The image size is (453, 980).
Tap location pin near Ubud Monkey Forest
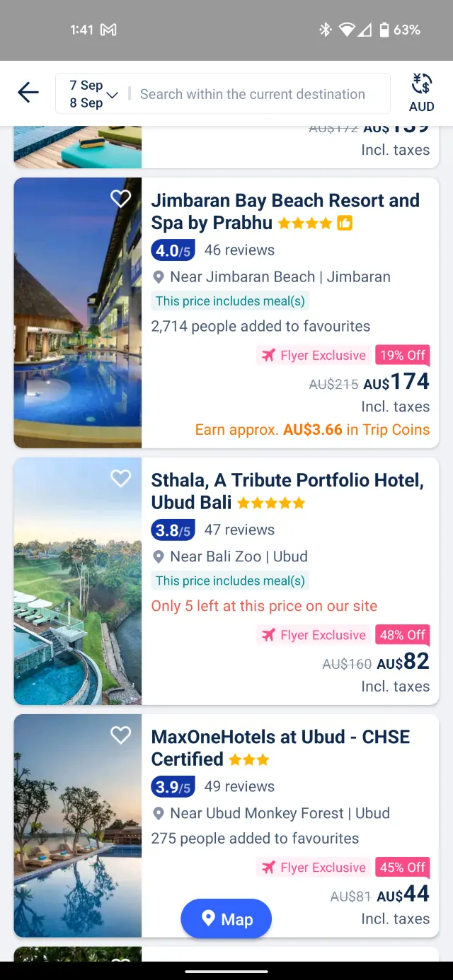(x=159, y=814)
